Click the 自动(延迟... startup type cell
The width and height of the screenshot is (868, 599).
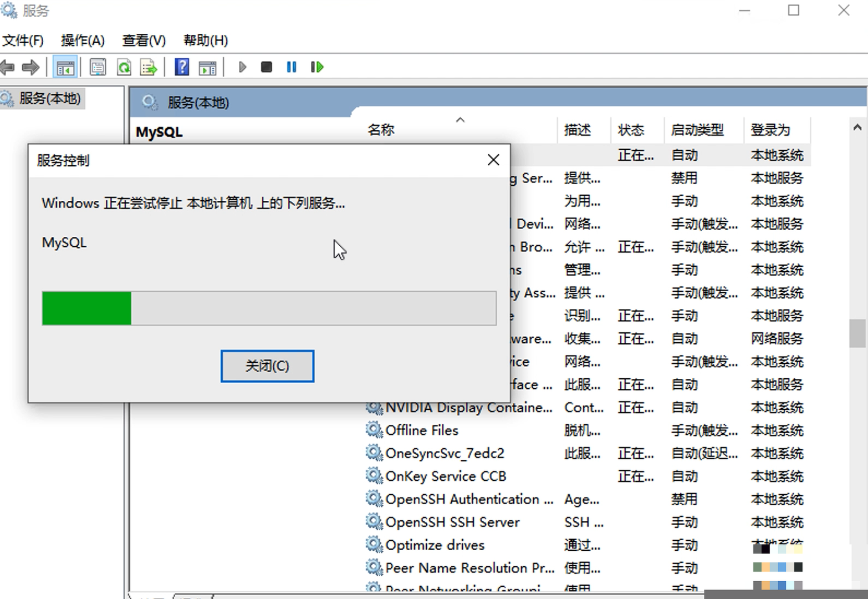click(704, 453)
